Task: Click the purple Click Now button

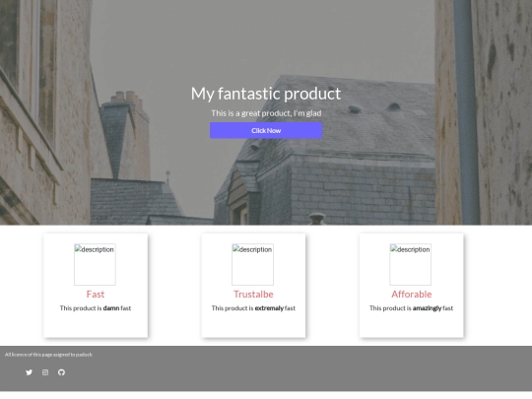Action: [266, 130]
